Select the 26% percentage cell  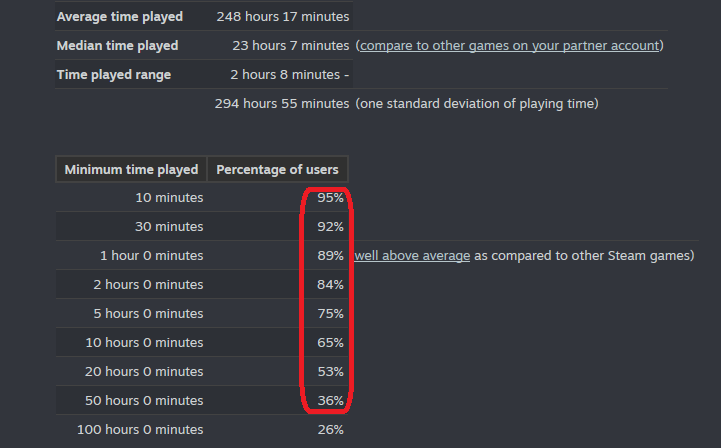coord(331,430)
